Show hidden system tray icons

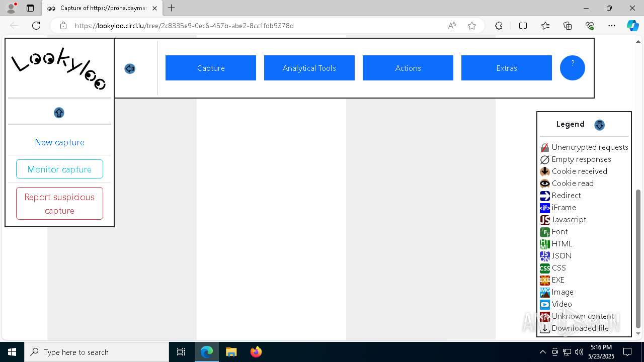click(x=542, y=352)
